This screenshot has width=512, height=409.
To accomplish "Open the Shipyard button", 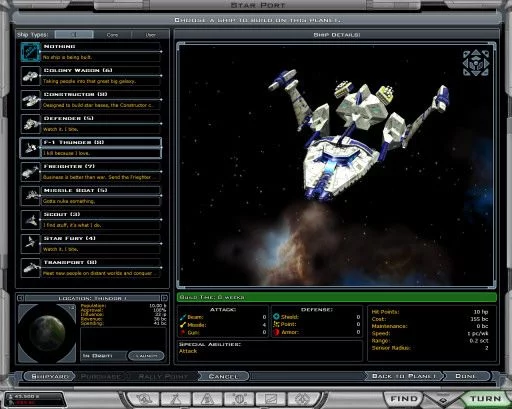I will (50, 376).
